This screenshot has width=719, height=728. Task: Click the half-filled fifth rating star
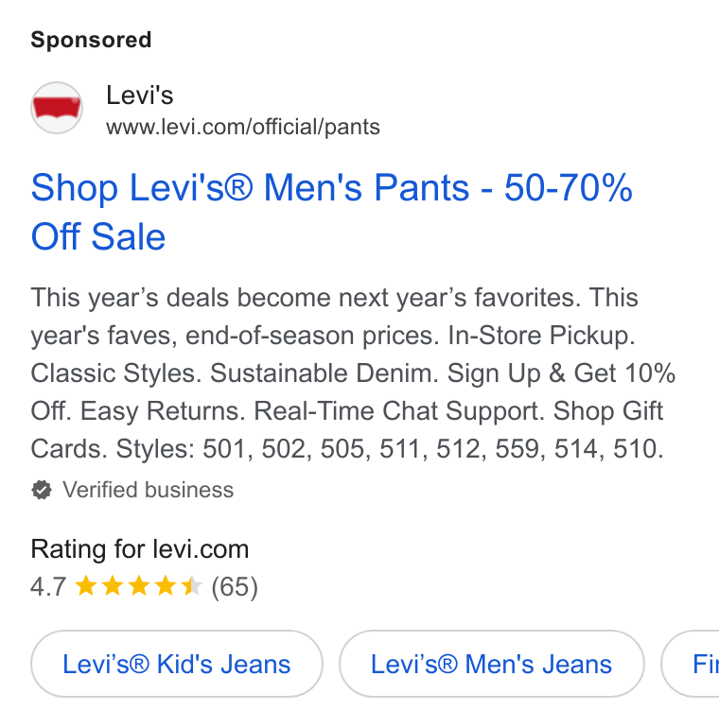point(192,586)
